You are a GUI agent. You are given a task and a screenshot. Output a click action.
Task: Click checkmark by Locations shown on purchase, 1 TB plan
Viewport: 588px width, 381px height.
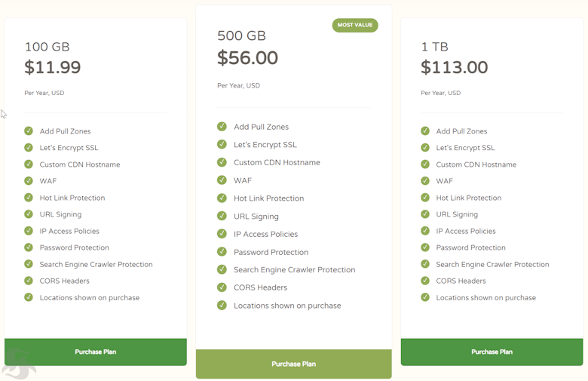[425, 297]
